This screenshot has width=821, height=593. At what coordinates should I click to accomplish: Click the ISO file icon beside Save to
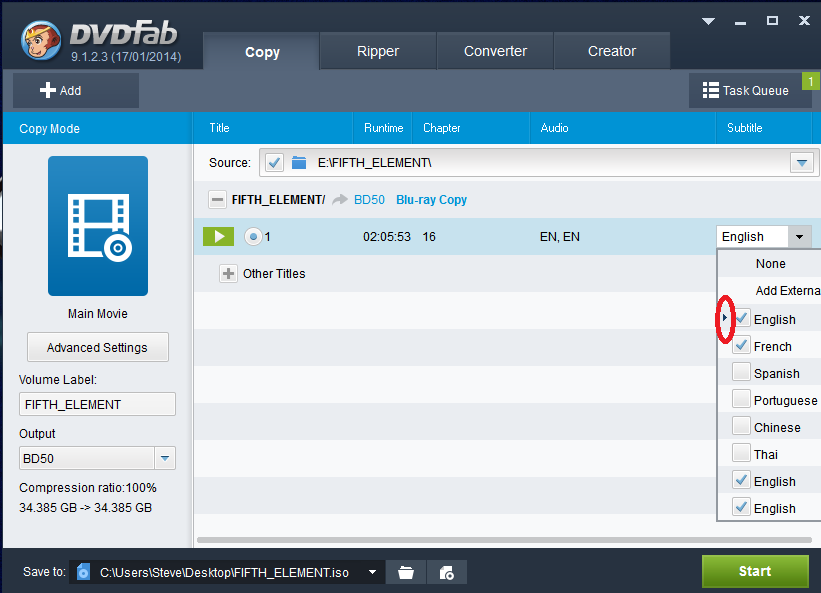(x=83, y=572)
